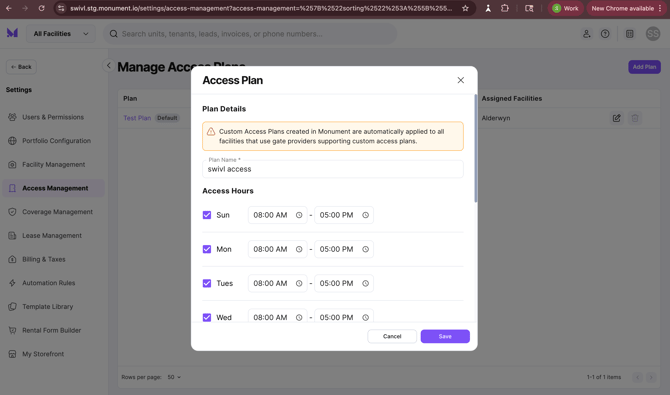Screen dimensions: 670x395
Task: Open the help question mark icon
Action: pyautogui.click(x=605, y=34)
